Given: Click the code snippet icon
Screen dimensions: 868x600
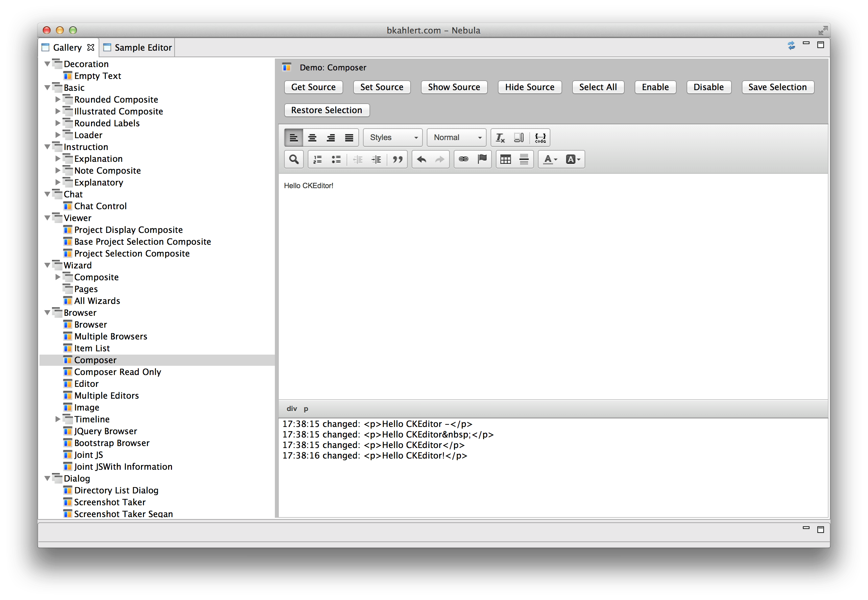Looking at the screenshot, I should coord(540,138).
